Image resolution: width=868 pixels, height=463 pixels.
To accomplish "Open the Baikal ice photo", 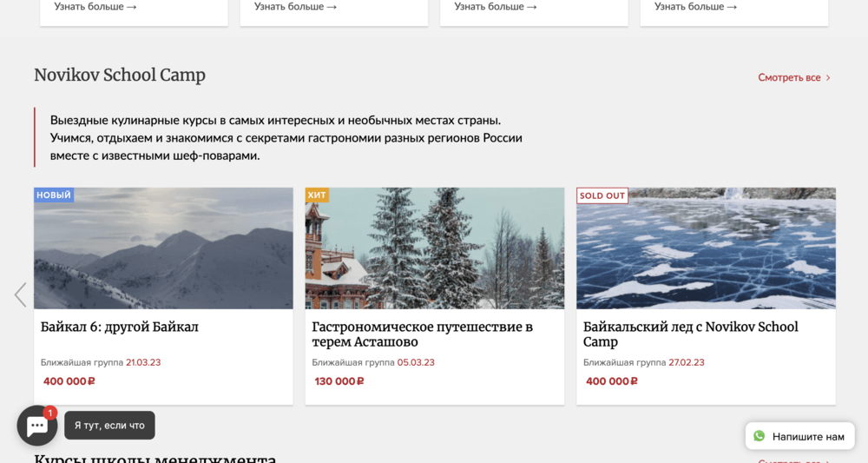I will click(x=706, y=248).
